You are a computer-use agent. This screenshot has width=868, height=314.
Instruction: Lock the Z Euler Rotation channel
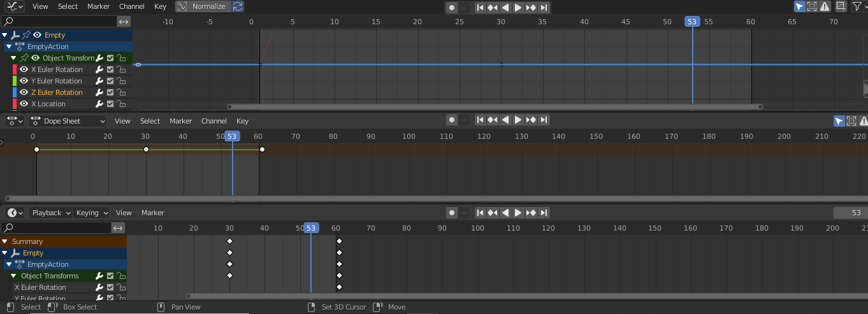[120, 92]
